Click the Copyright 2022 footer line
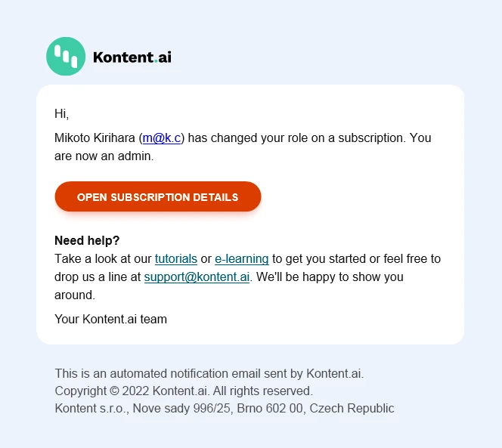 [x=184, y=391]
